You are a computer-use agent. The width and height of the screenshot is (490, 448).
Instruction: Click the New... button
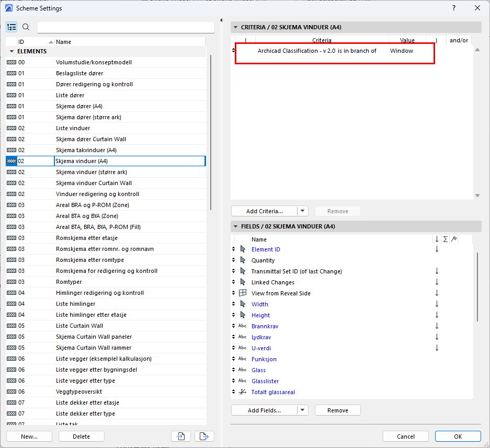[x=29, y=436]
